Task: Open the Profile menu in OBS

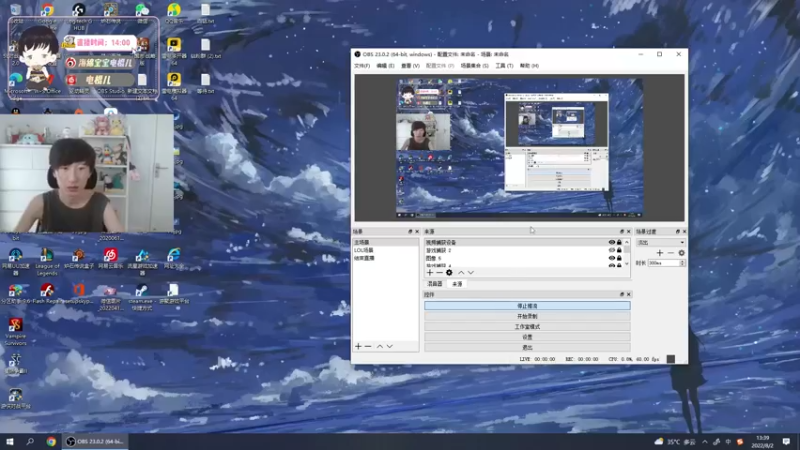Action: coord(440,66)
